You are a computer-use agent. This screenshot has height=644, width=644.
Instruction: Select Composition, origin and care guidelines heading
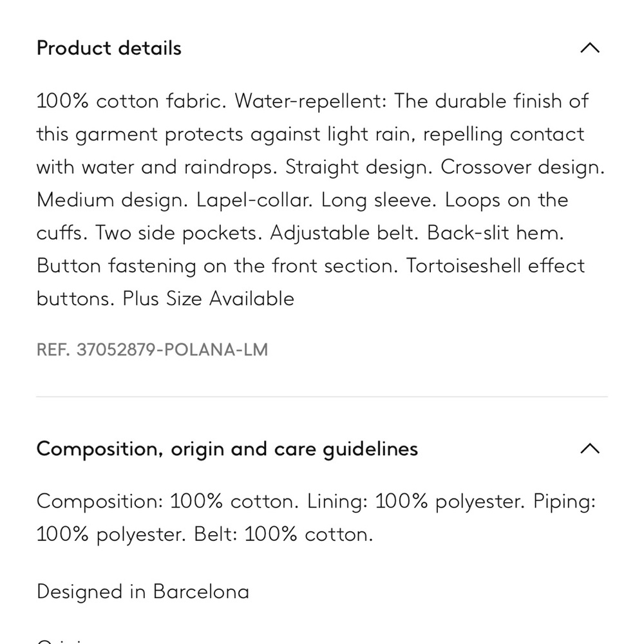pyautogui.click(x=227, y=449)
